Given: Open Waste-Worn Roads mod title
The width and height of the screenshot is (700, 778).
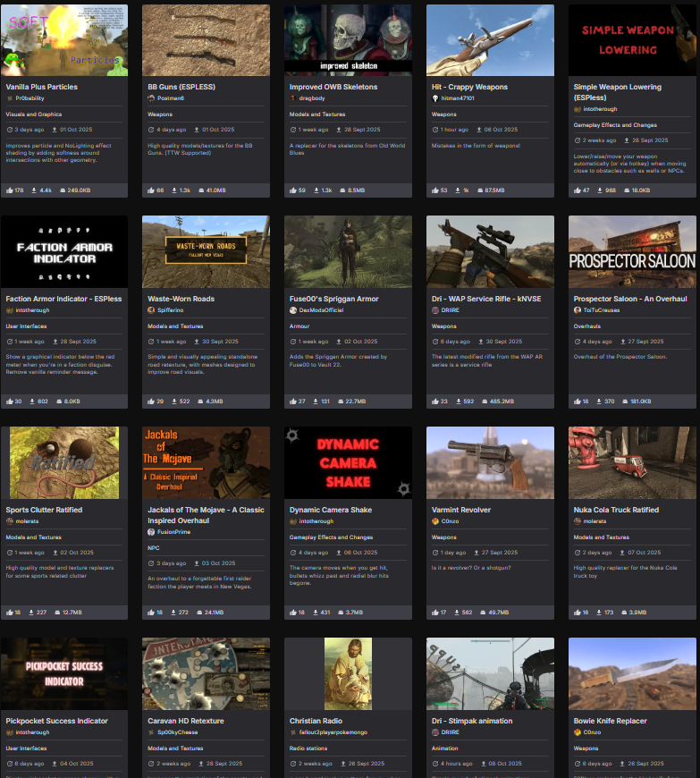Looking at the screenshot, I should (181, 299).
